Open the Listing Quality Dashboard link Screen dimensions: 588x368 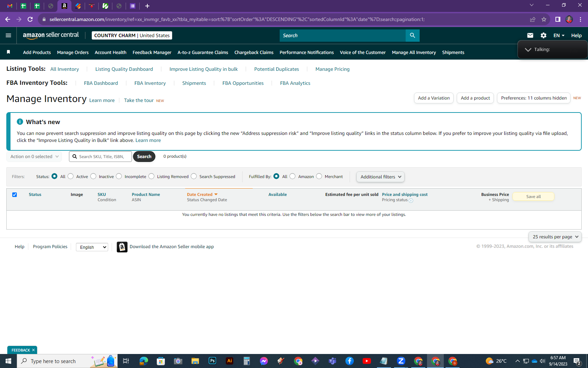[x=124, y=69]
